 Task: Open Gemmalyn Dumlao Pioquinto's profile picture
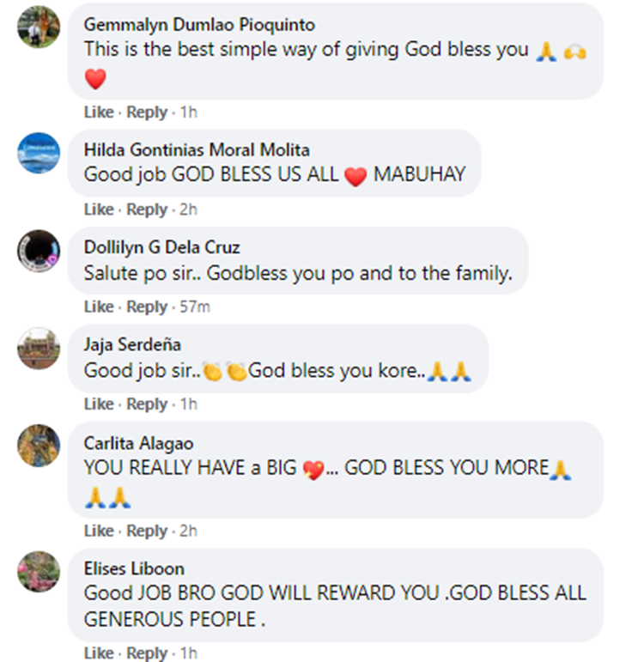pos(39,27)
